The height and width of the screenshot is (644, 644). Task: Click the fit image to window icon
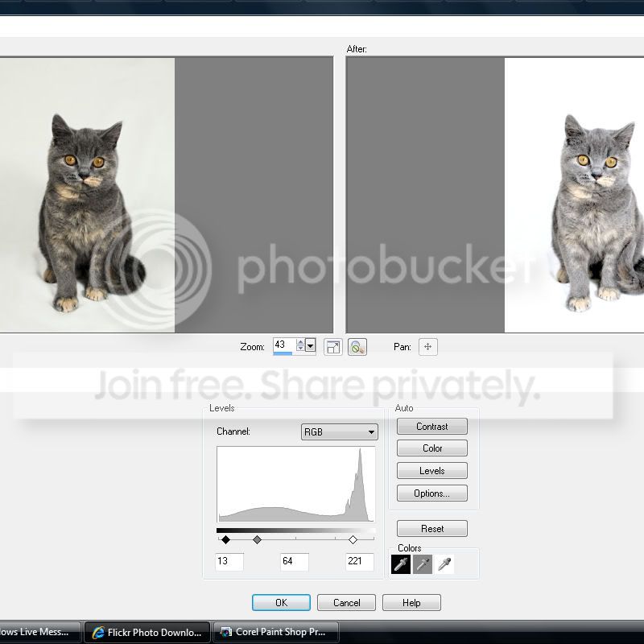pyautogui.click(x=332, y=347)
